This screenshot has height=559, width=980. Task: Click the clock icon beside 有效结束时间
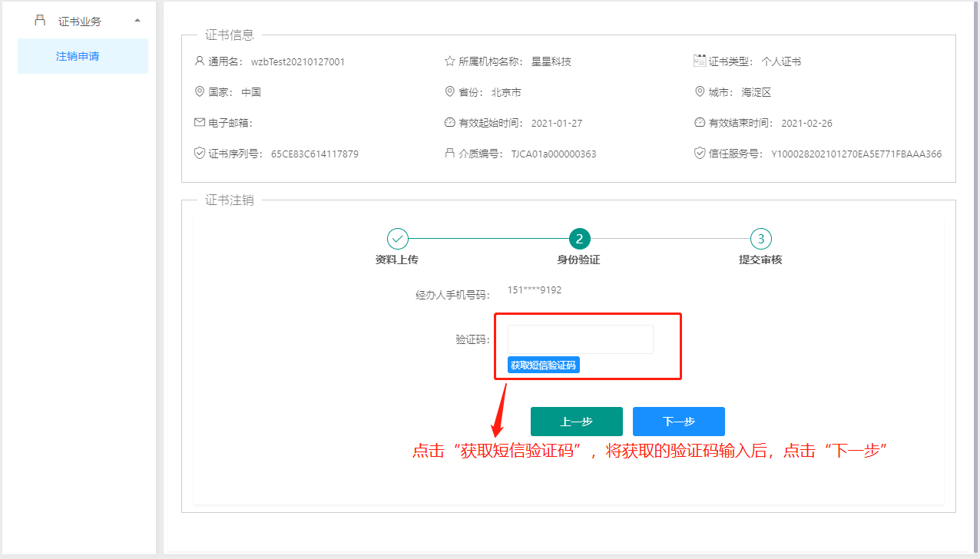pos(700,122)
